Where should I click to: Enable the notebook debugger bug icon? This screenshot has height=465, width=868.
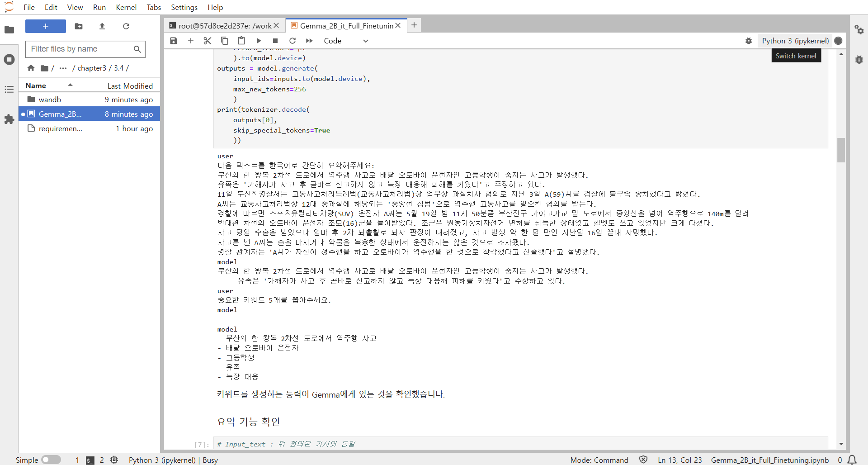(749, 41)
